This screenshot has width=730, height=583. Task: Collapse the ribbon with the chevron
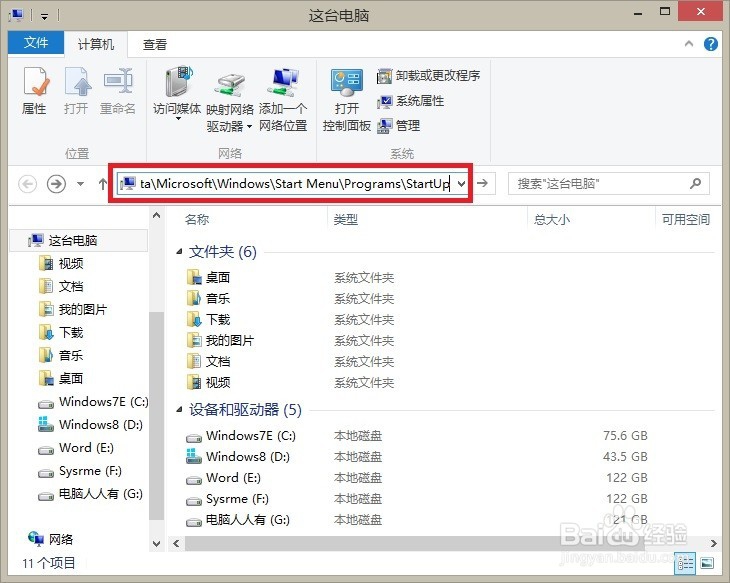(689, 44)
